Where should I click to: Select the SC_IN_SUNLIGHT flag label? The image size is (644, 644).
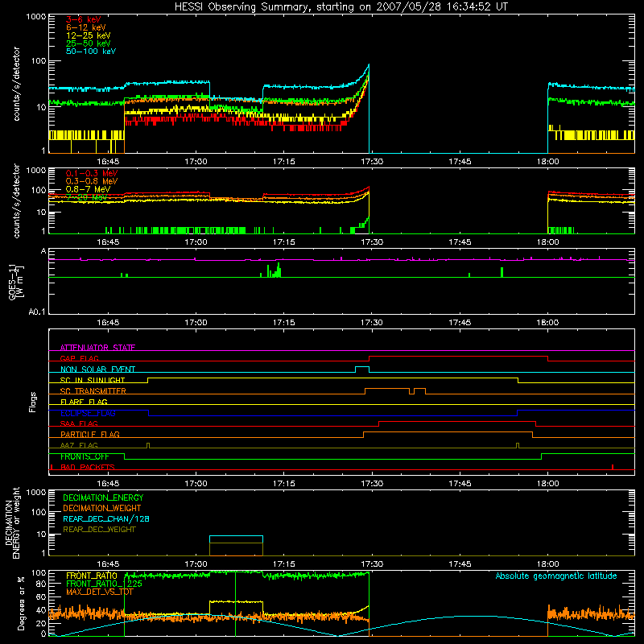[93, 380]
